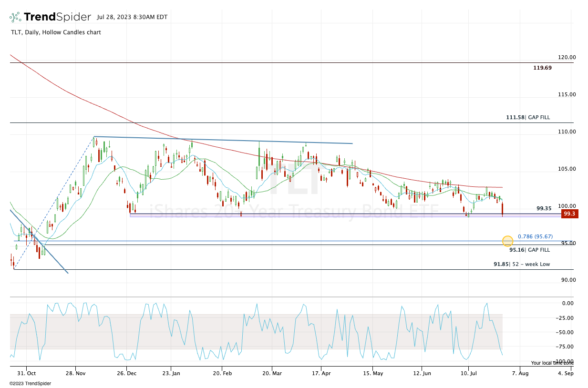Screen dimensions: 588x388
Task: Click the 'TLT, Daily, Hollow Candles chart' title
Action: click(x=55, y=32)
